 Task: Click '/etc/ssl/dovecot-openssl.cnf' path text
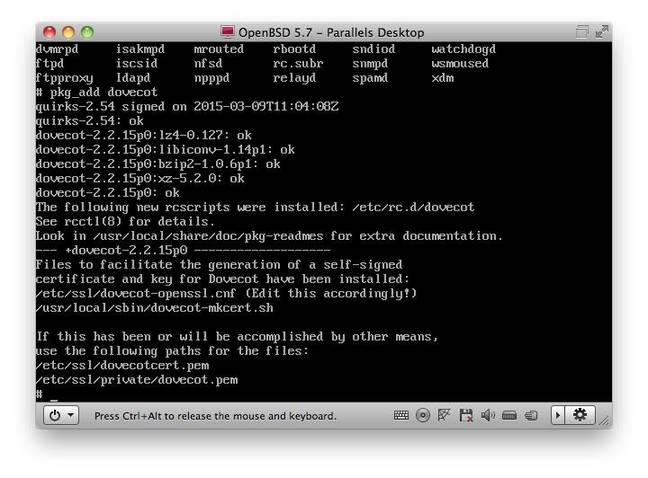pyautogui.click(x=136, y=293)
